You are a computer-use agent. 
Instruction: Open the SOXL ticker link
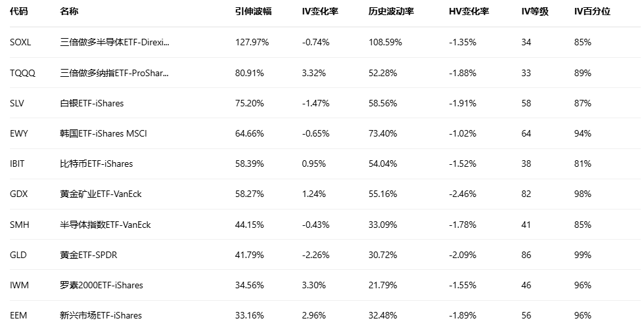(21, 43)
